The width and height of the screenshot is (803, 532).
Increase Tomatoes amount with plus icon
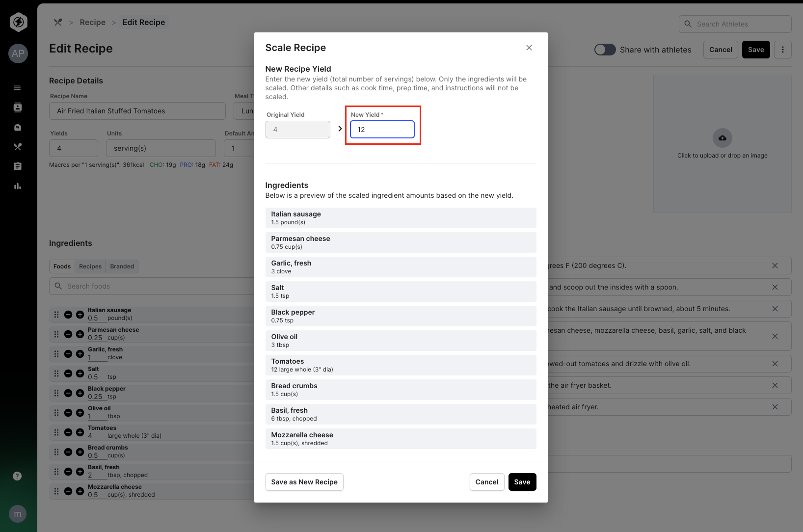tap(80, 432)
